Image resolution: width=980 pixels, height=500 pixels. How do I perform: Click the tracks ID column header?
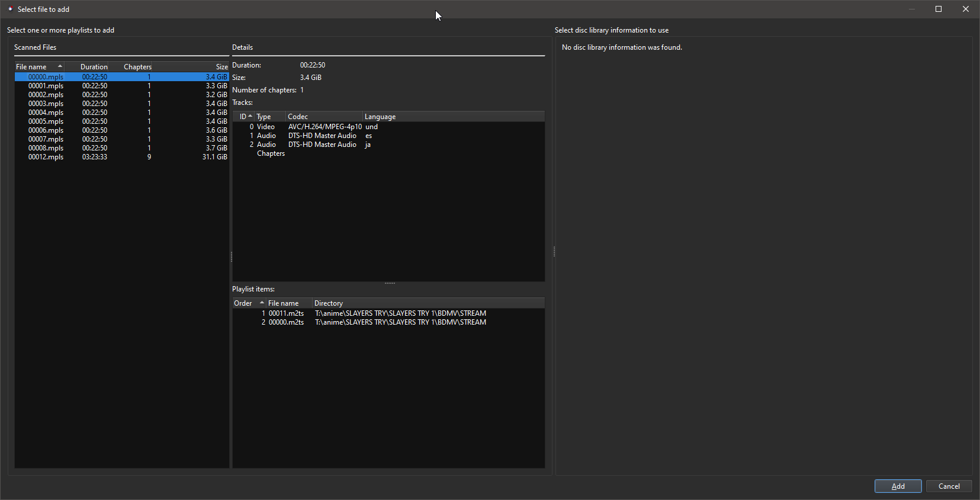point(243,117)
